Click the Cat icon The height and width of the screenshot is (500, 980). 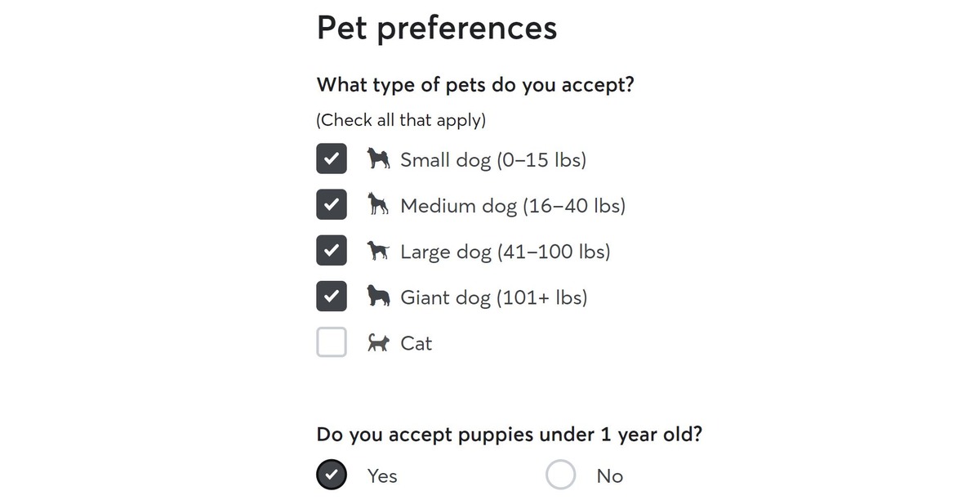coord(378,342)
